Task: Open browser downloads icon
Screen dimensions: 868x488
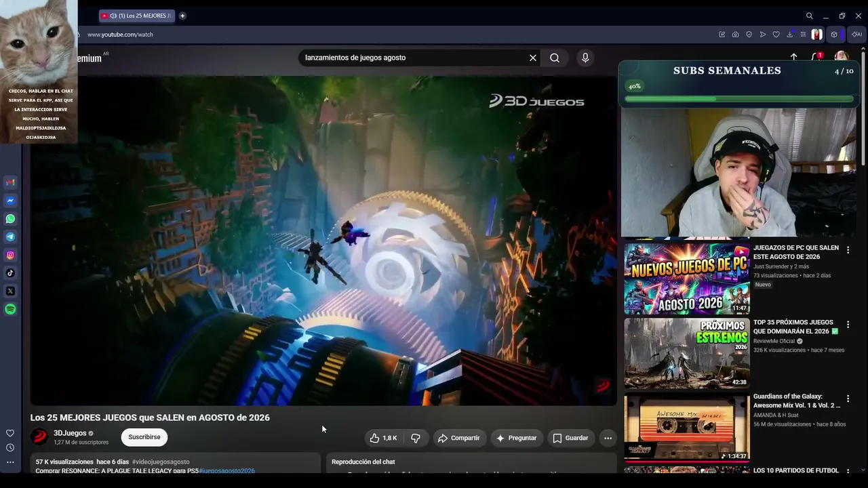Action: [790, 35]
